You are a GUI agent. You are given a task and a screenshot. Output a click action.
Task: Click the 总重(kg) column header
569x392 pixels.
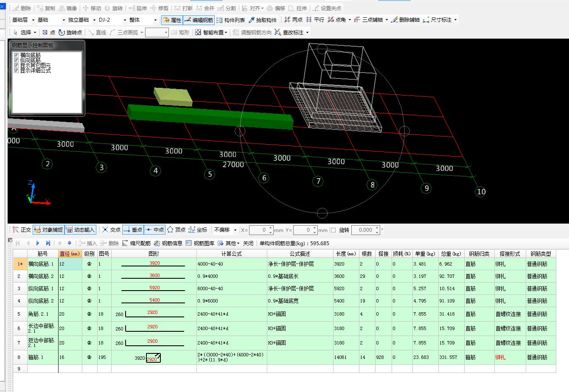pos(451,254)
